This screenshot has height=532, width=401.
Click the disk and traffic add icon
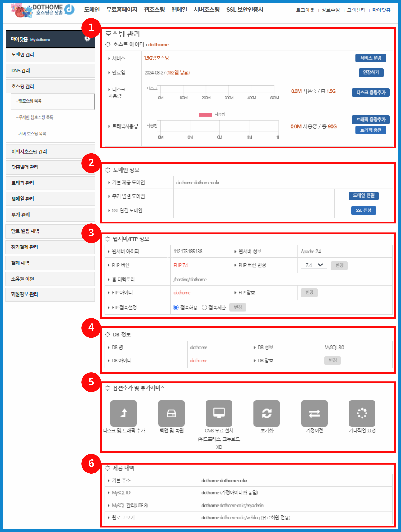coord(123,413)
